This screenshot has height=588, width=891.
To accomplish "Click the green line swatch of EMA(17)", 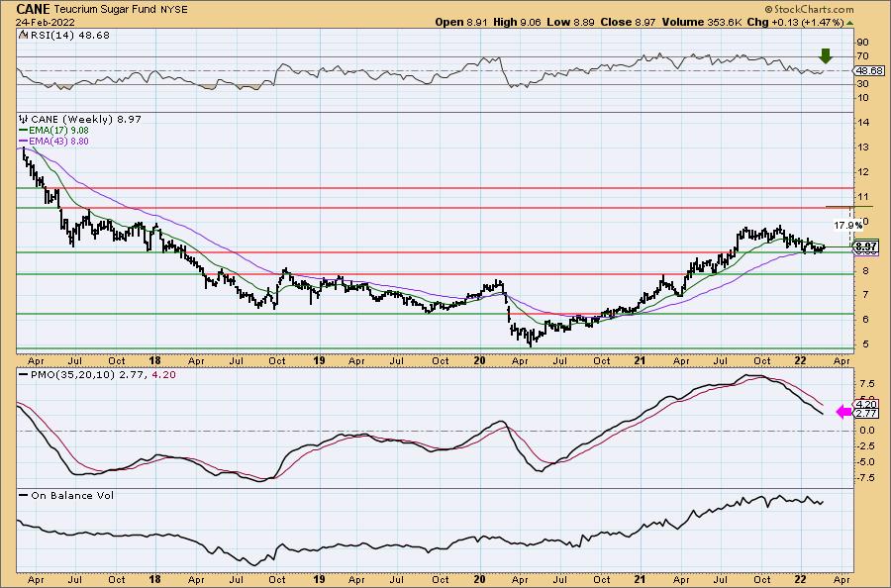I will pos(24,131).
